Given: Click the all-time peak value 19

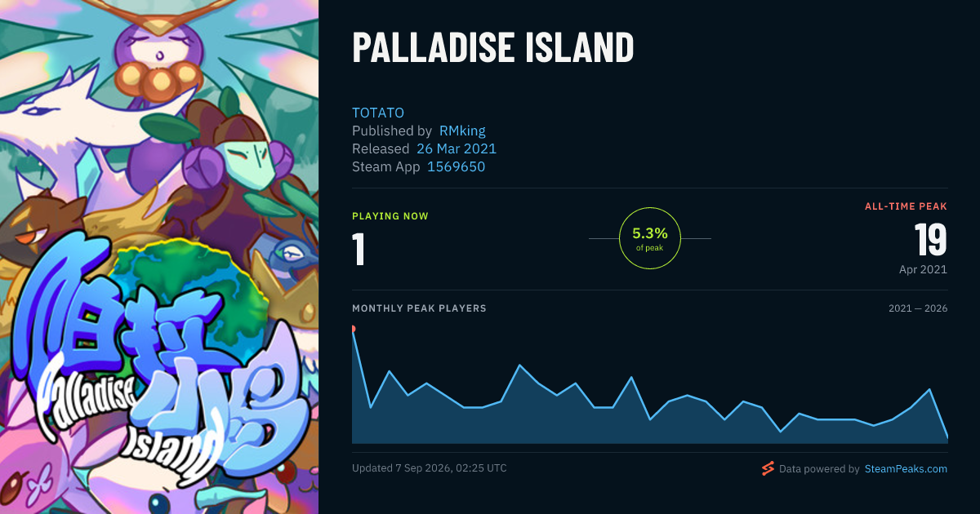Looking at the screenshot, I should click(930, 240).
